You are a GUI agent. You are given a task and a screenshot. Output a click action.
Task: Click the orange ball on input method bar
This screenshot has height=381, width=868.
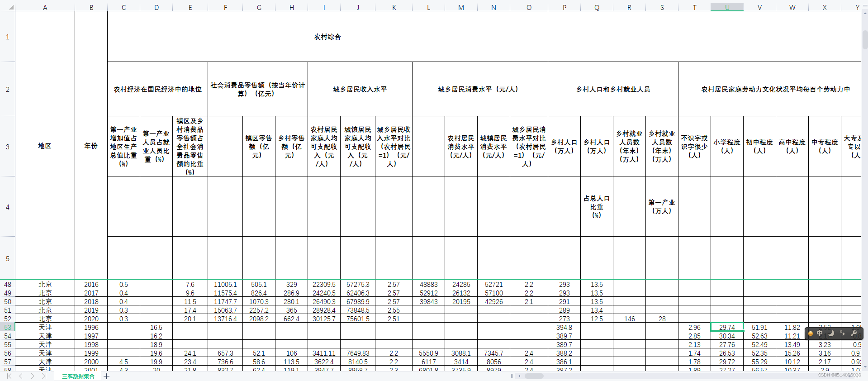[x=811, y=333]
